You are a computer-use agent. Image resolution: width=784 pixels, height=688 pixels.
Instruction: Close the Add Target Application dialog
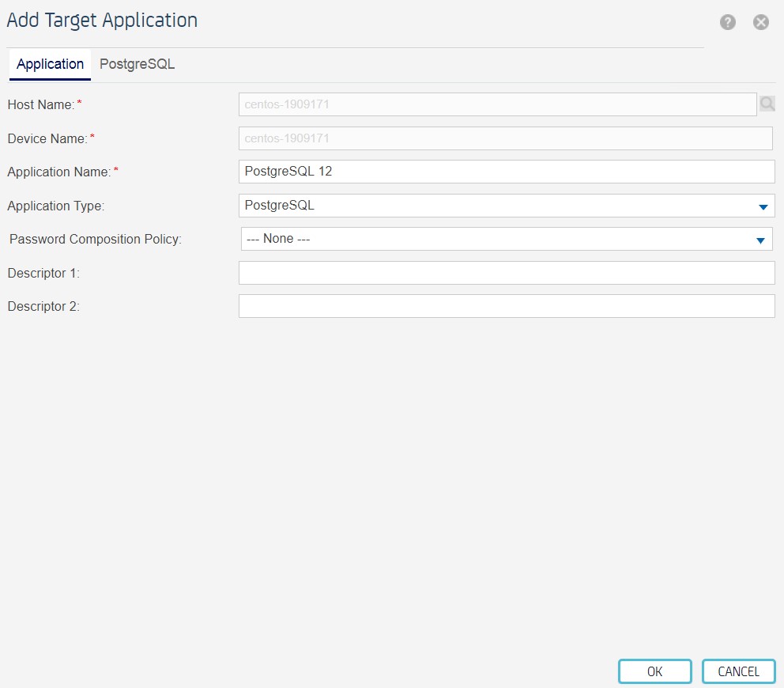coord(761,22)
